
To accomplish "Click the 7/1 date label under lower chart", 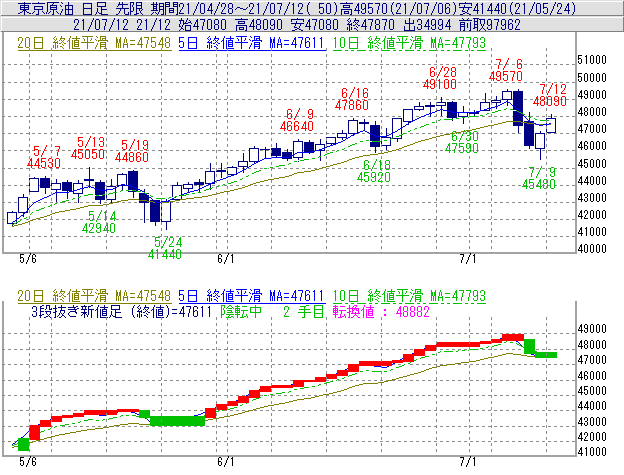I will [468, 462].
